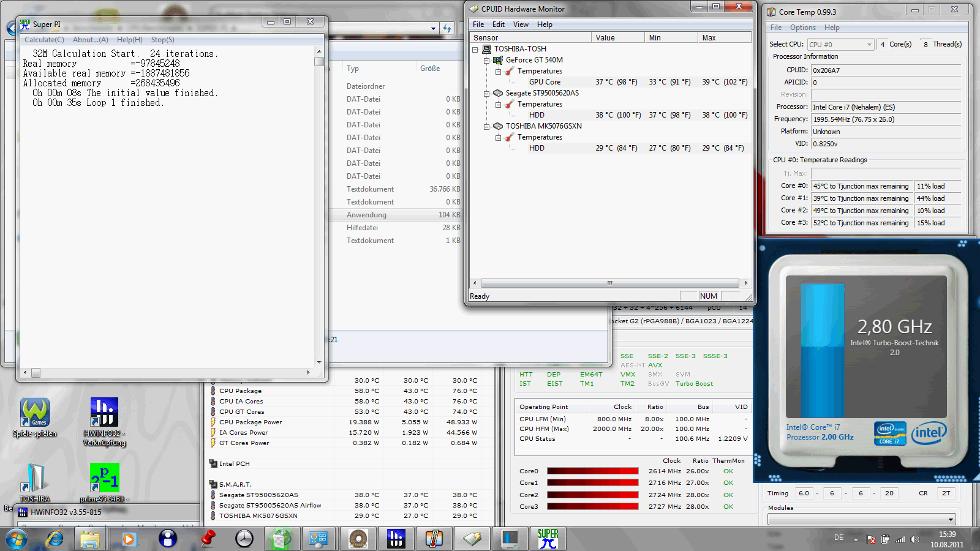Image resolution: width=980 pixels, height=551 pixels.
Task: Click the Max column header in Hardware Monitor
Action: pos(725,38)
